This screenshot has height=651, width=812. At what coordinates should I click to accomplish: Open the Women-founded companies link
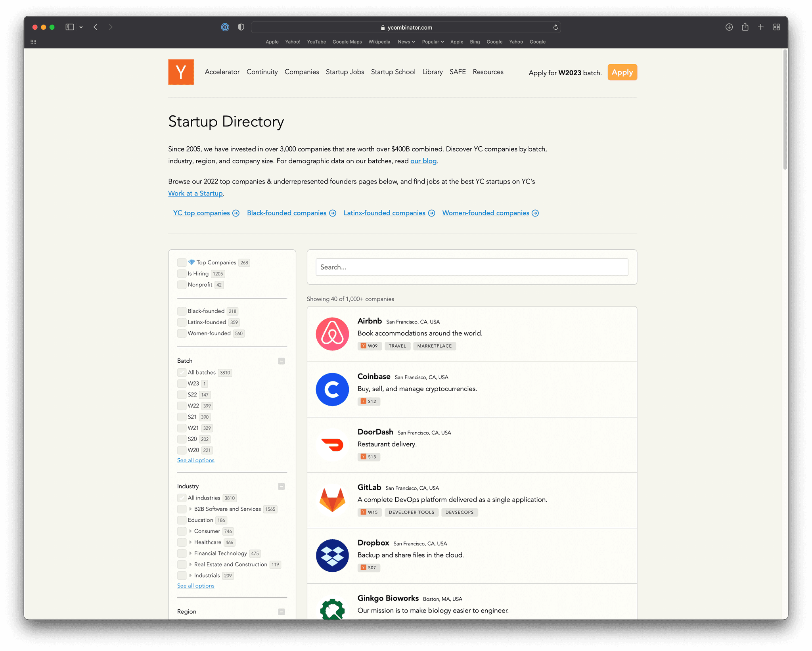485,213
